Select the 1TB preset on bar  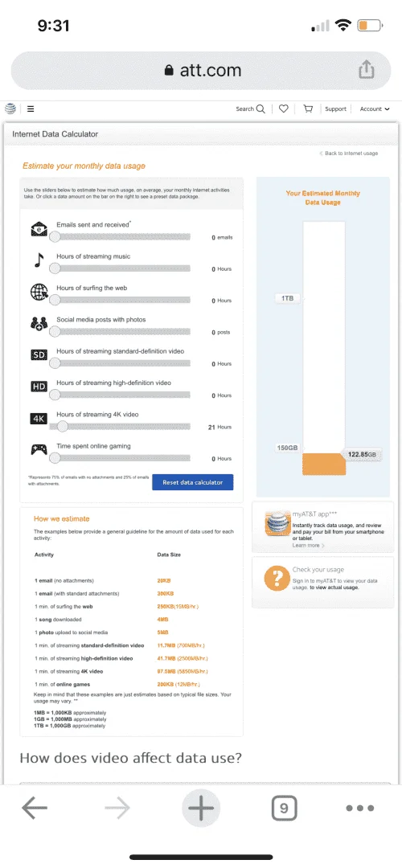288,298
